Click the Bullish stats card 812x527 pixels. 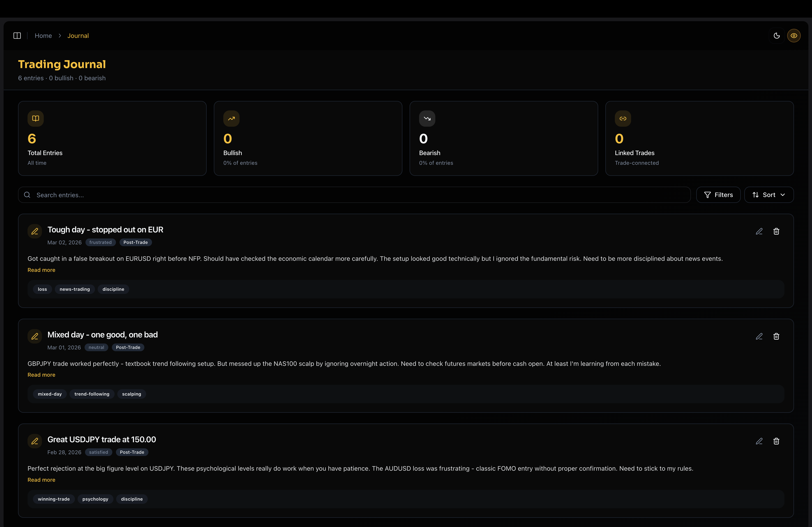[x=308, y=138]
